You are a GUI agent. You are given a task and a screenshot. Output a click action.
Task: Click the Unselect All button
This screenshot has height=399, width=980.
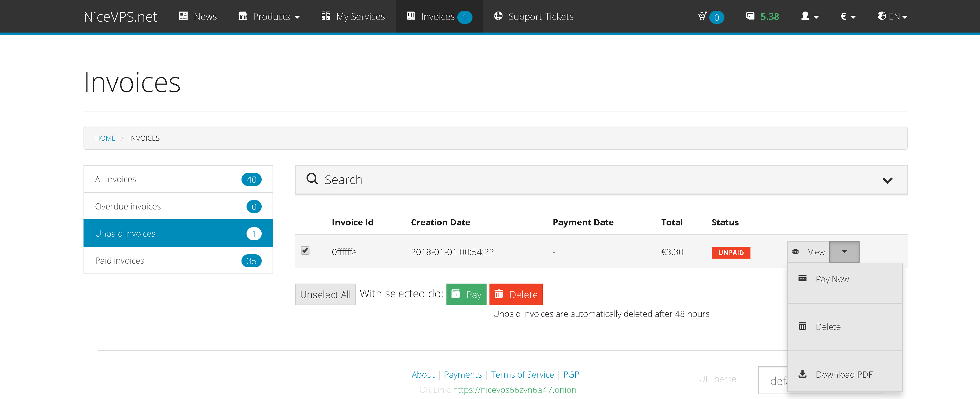tap(325, 294)
